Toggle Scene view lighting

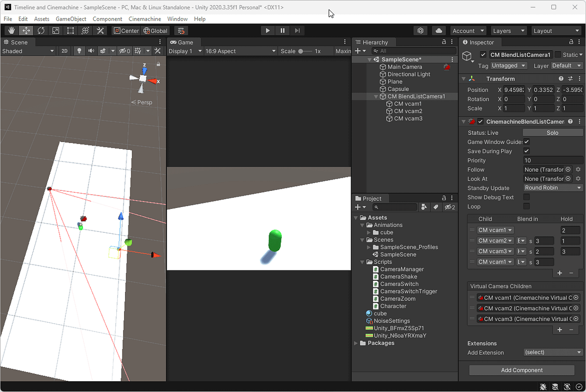(79, 51)
